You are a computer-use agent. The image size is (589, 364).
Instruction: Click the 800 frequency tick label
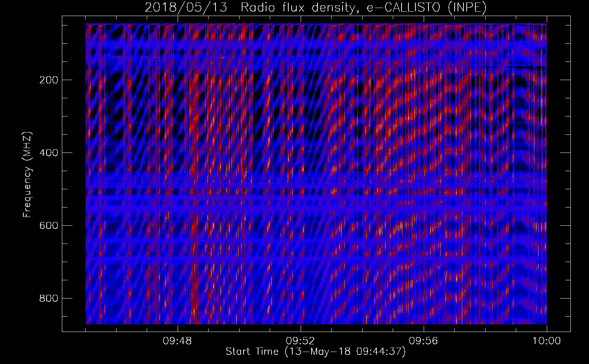click(48, 298)
